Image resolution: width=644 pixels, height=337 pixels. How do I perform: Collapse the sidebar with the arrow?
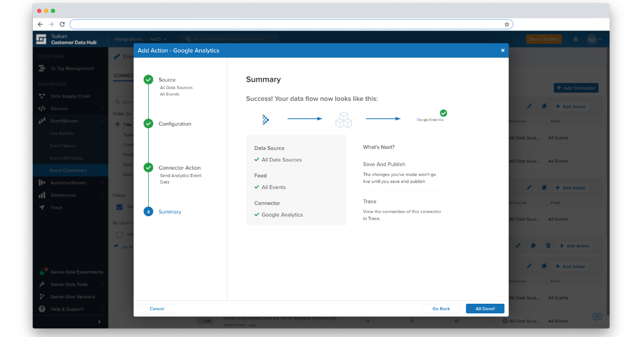(99, 321)
